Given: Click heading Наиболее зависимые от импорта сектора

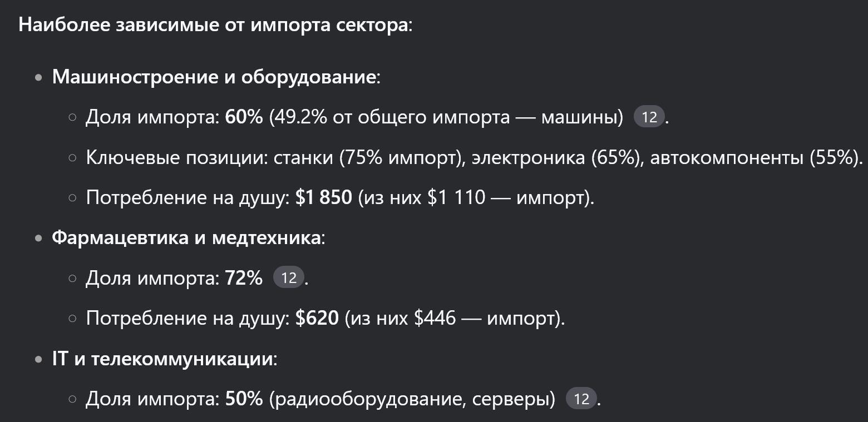Looking at the screenshot, I should coord(215,26).
